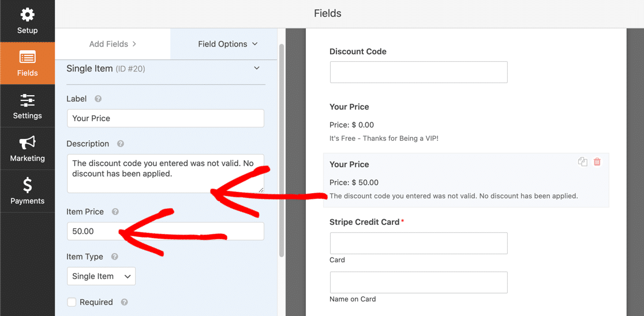Viewport: 644px width, 316px height.
Task: Open the Setup gear panel
Action: [27, 21]
